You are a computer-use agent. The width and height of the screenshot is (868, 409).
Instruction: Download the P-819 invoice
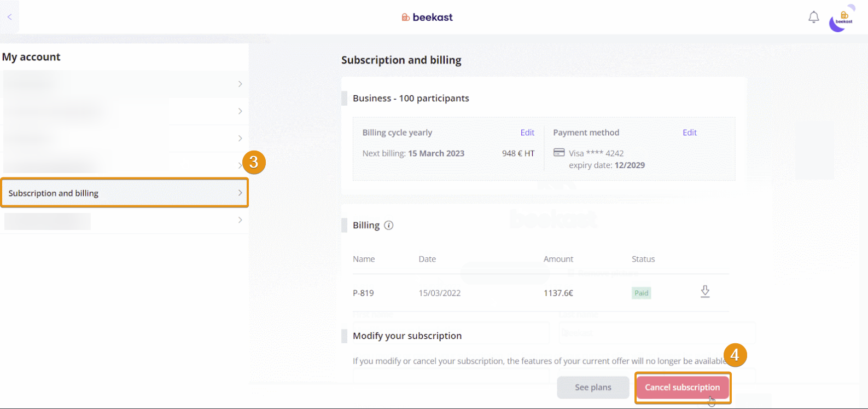pyautogui.click(x=705, y=292)
